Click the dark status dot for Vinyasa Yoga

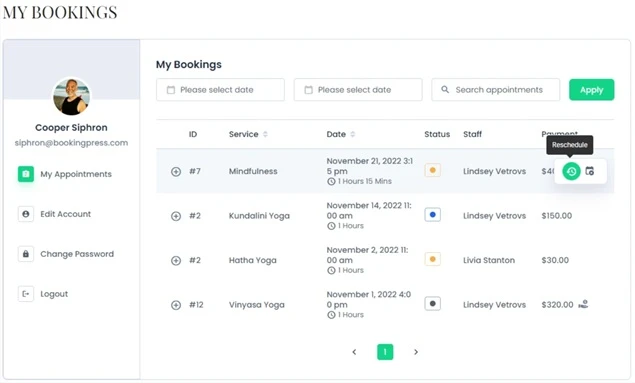[433, 304]
